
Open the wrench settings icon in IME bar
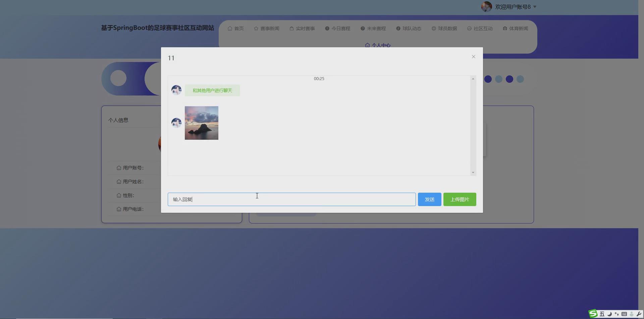(x=639, y=314)
